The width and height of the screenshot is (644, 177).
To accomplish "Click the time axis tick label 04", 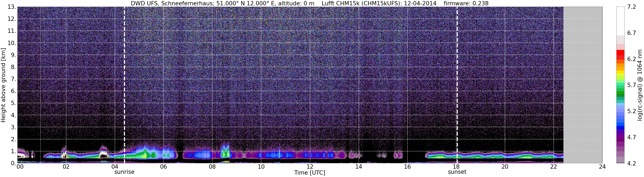I will (x=115, y=167).
